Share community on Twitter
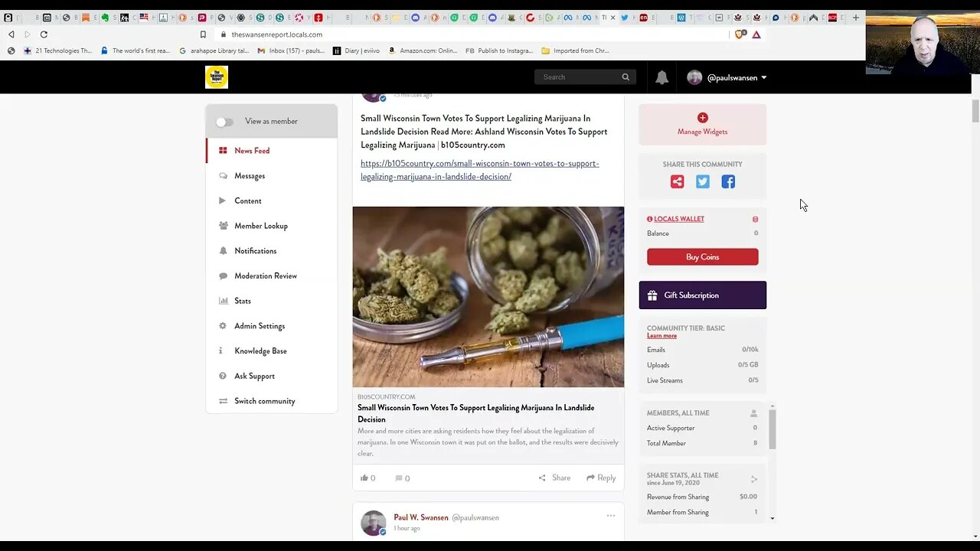The width and height of the screenshot is (980, 551). coord(703,181)
